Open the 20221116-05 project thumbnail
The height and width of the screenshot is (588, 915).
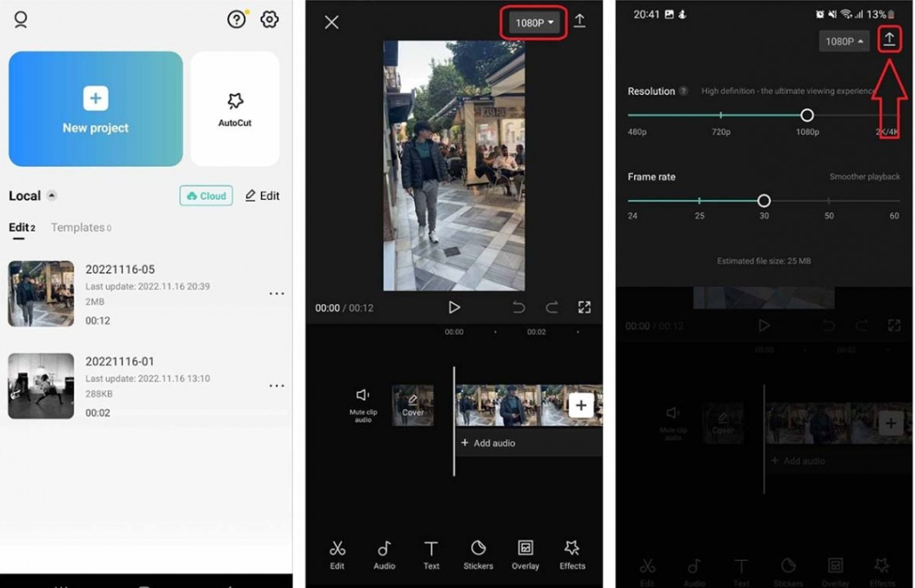41,293
